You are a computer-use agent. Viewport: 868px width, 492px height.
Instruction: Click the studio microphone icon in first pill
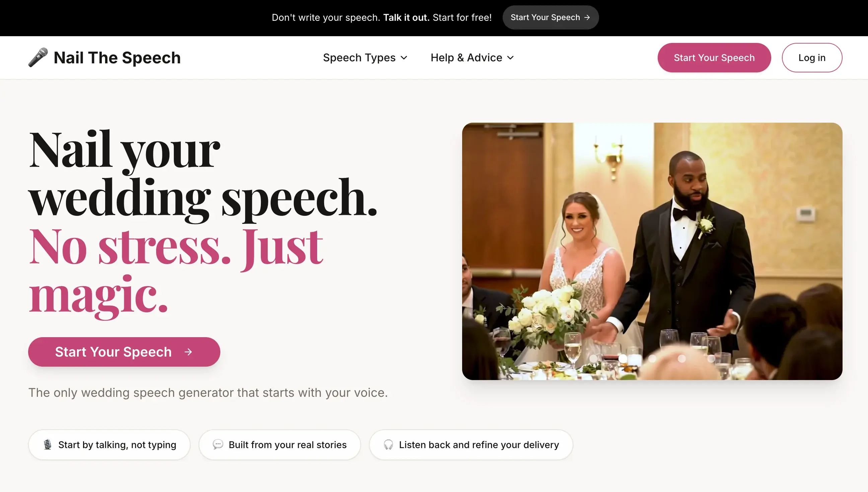point(48,445)
